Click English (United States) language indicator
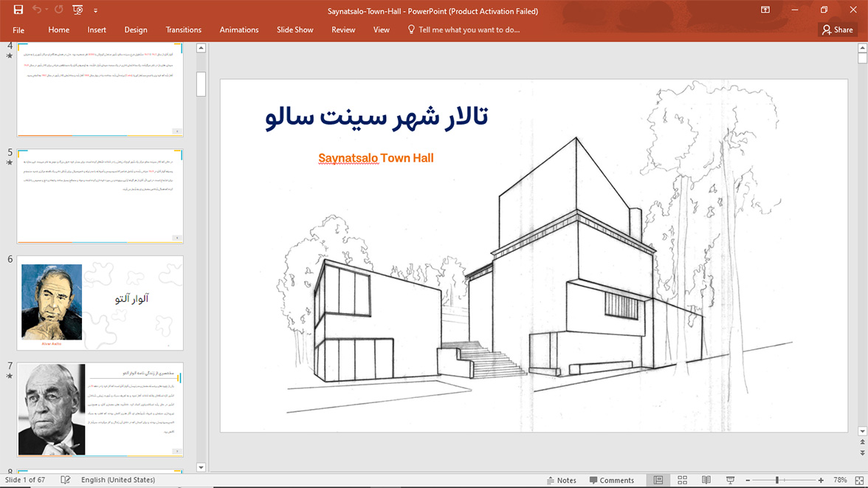 (118, 480)
